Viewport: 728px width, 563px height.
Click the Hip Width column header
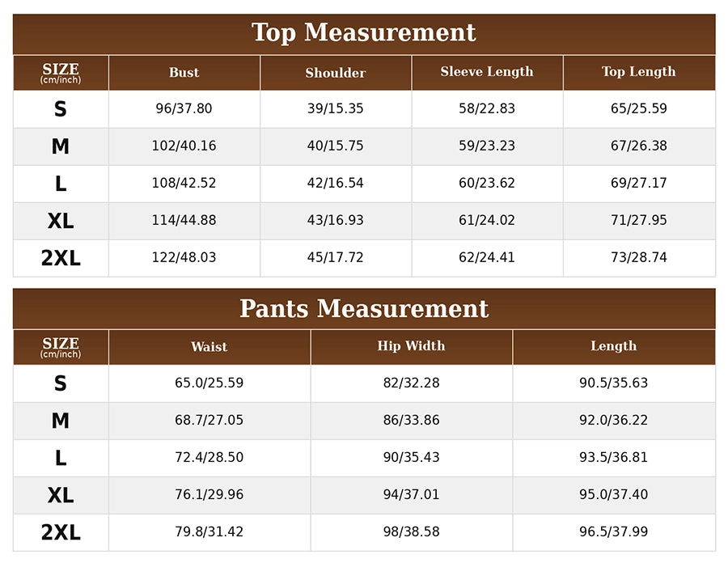click(412, 347)
